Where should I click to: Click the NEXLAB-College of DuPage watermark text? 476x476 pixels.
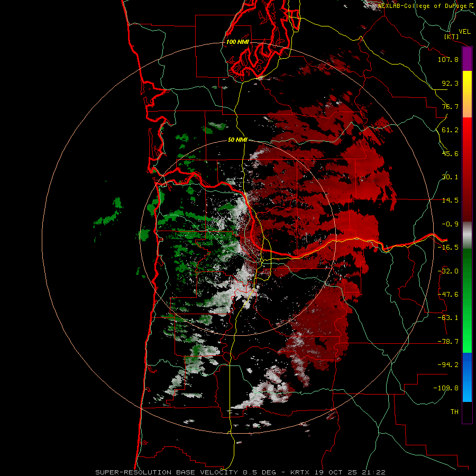pyautogui.click(x=426, y=6)
